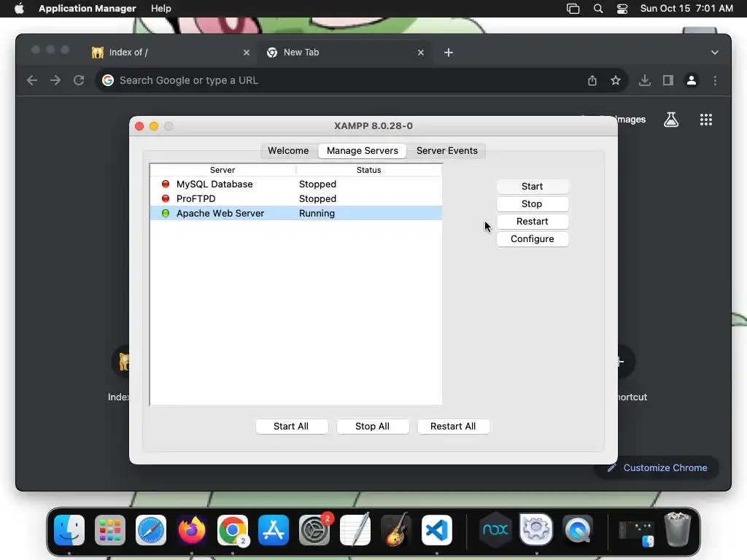Open Firefox from the Dock

click(x=192, y=530)
